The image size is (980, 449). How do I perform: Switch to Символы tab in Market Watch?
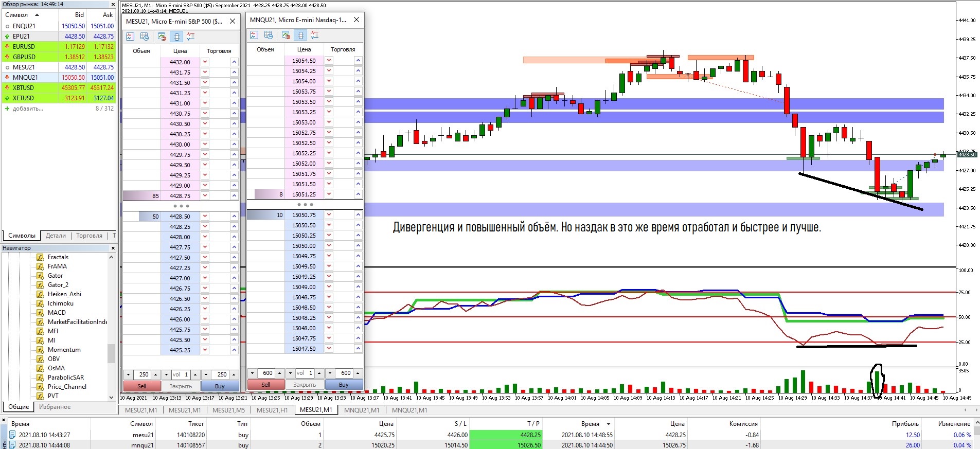click(22, 236)
